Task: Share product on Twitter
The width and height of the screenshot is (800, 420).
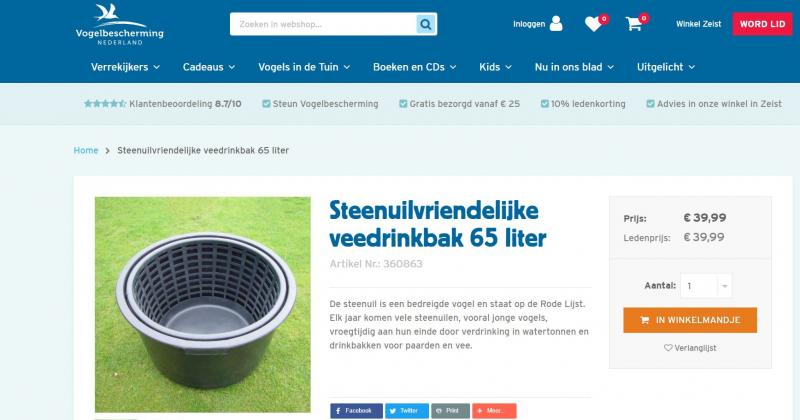Action: pos(407,411)
